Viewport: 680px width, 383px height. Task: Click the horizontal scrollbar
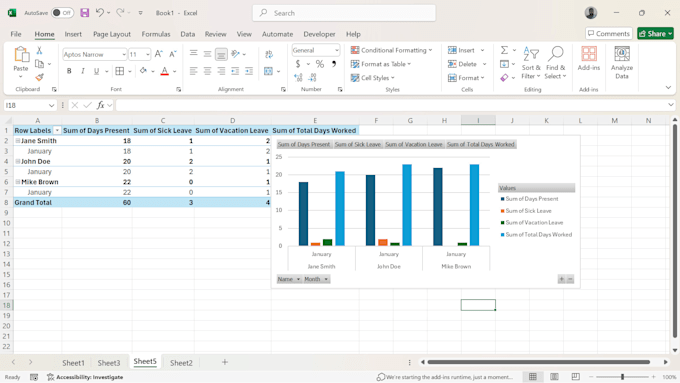click(538, 362)
